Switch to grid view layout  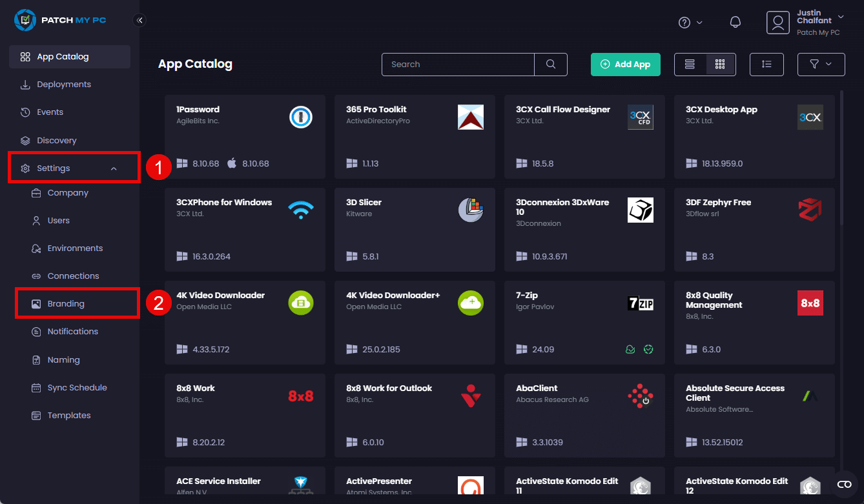[720, 65]
